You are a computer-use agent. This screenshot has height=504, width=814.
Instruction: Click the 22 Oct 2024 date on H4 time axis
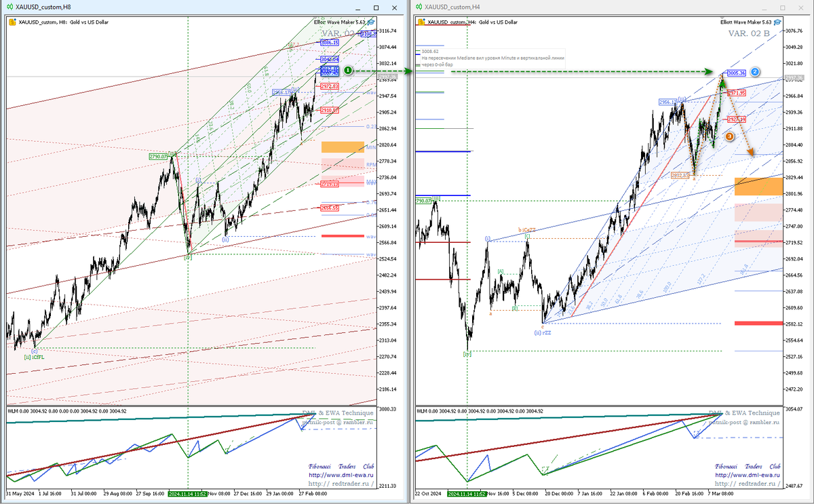tap(427, 494)
